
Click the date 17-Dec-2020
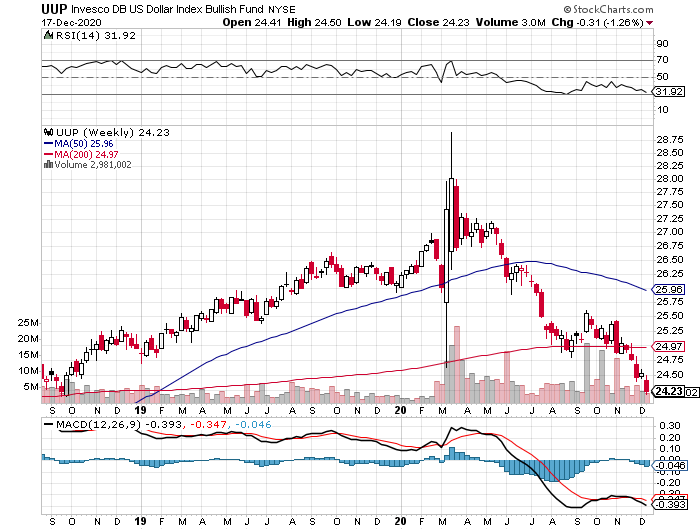[x=71, y=22]
